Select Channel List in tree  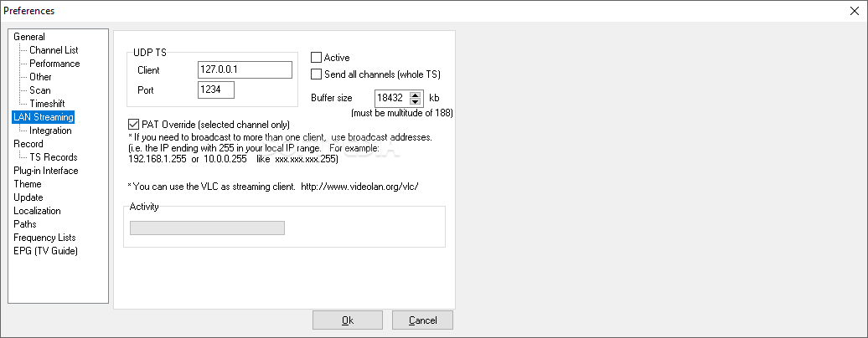coord(54,50)
